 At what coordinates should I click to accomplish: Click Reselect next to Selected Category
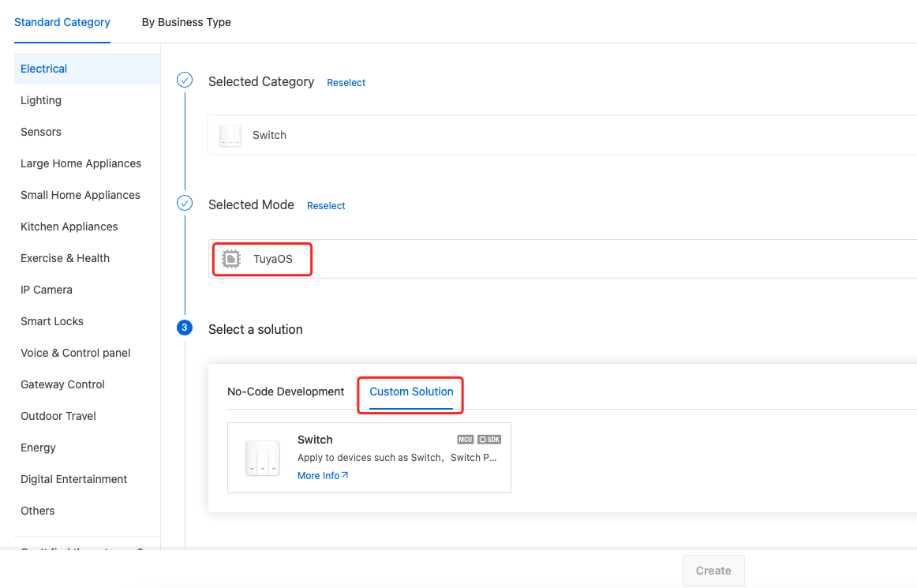tap(346, 83)
